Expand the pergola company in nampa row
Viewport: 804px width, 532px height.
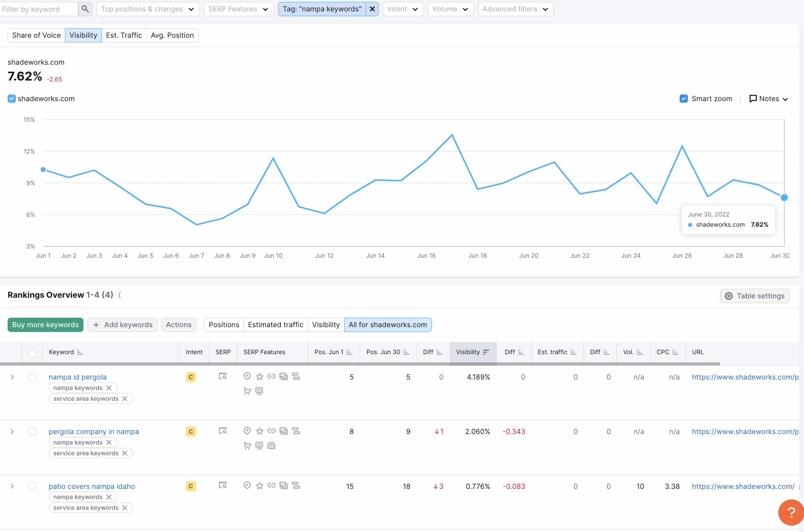[12, 431]
